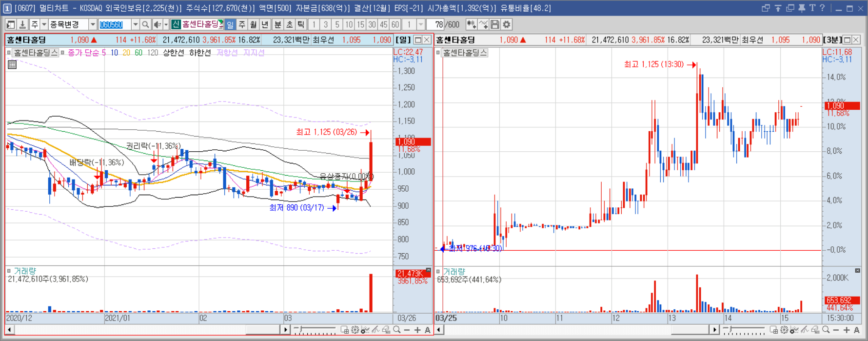868x341 pixels.
Task: Click the 3-minute chart zoom slider
Action: [744, 330]
